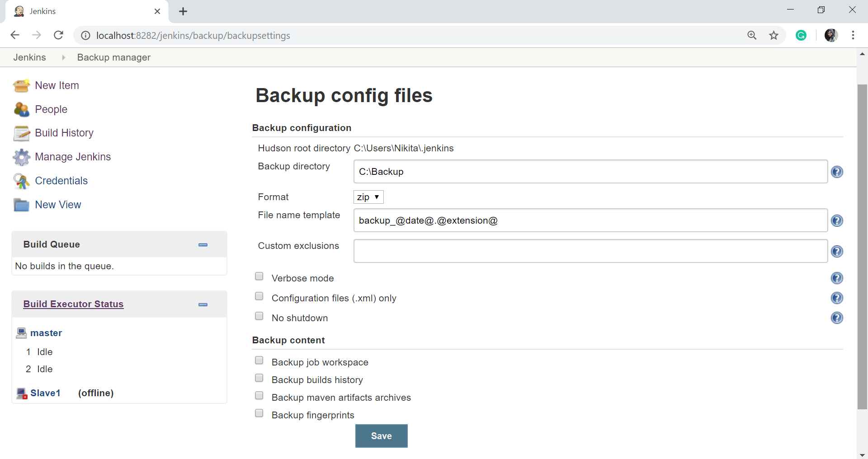This screenshot has width=868, height=459.
Task: Open the master node link
Action: pyautogui.click(x=46, y=333)
